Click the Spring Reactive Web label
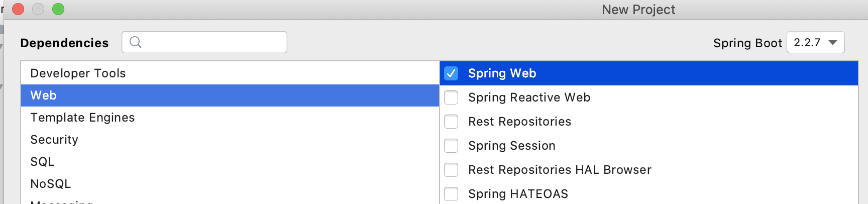This screenshot has height=204, width=868. tap(529, 97)
